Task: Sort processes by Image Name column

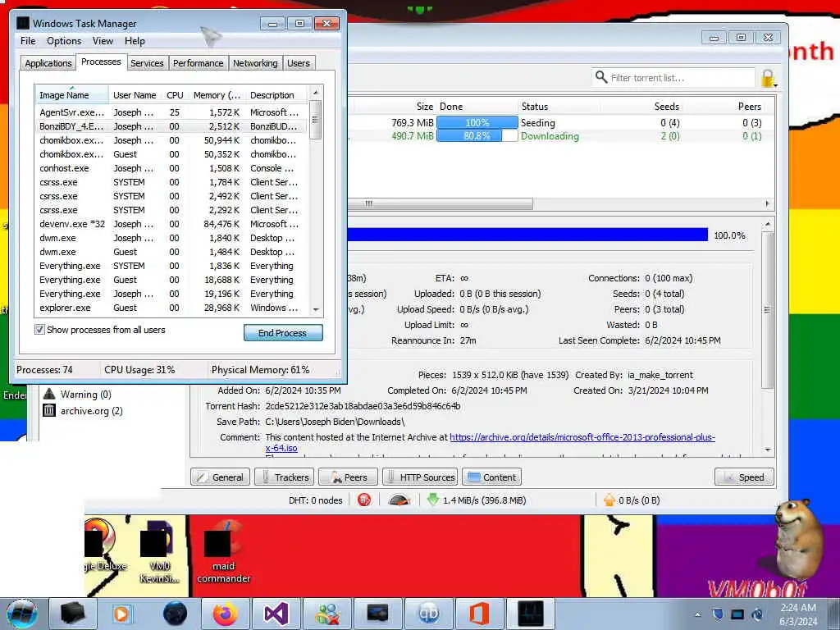Action: (71, 95)
